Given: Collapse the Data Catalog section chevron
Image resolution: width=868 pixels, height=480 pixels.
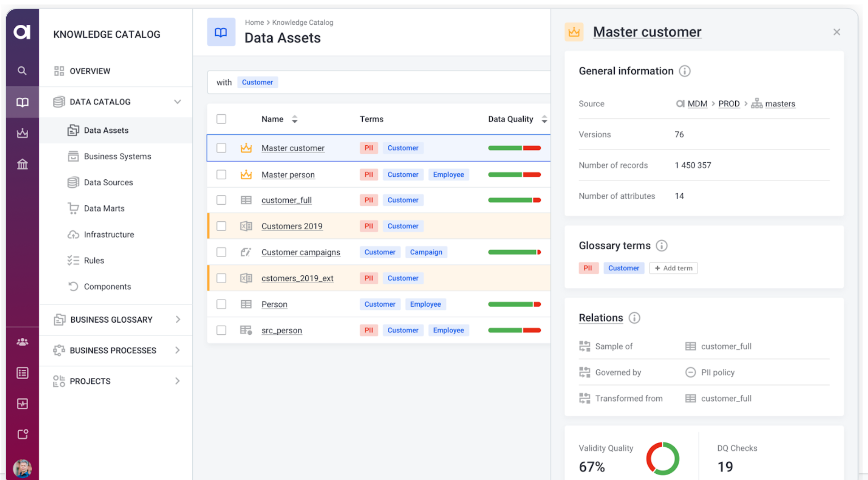Looking at the screenshot, I should click(x=178, y=102).
